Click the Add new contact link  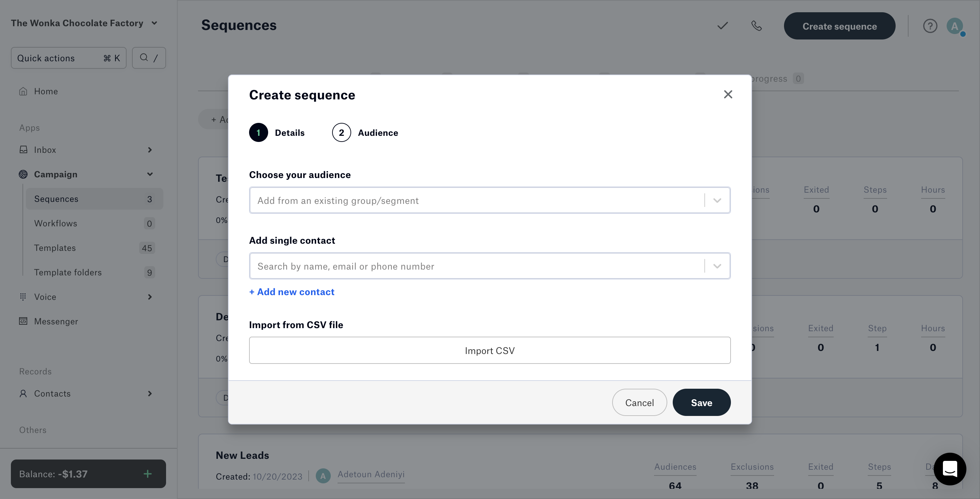point(291,292)
